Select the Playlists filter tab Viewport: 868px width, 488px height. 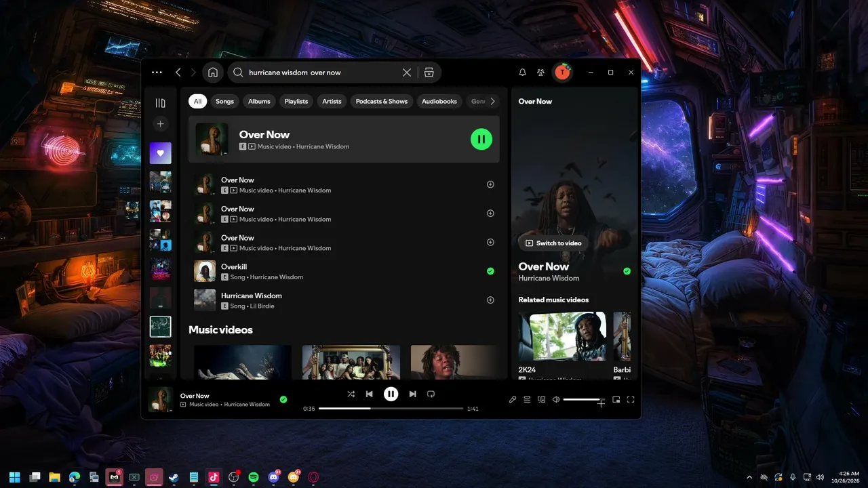[296, 102]
